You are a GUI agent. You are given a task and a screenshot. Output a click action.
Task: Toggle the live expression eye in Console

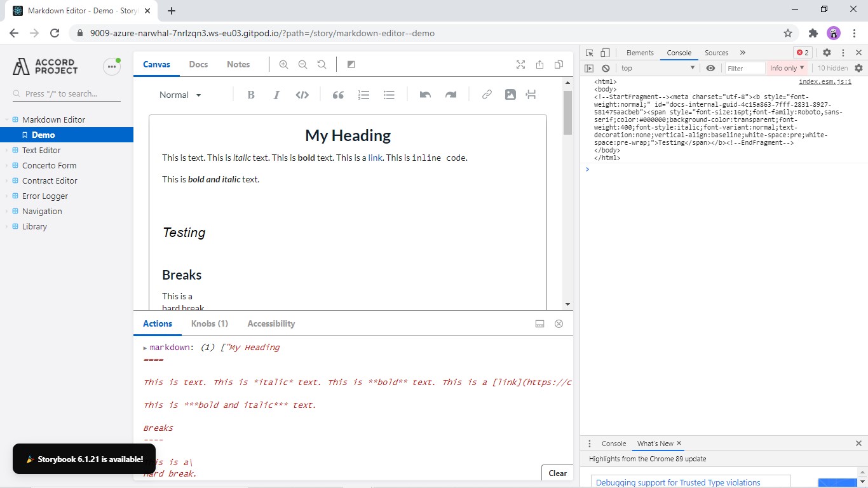pos(711,68)
